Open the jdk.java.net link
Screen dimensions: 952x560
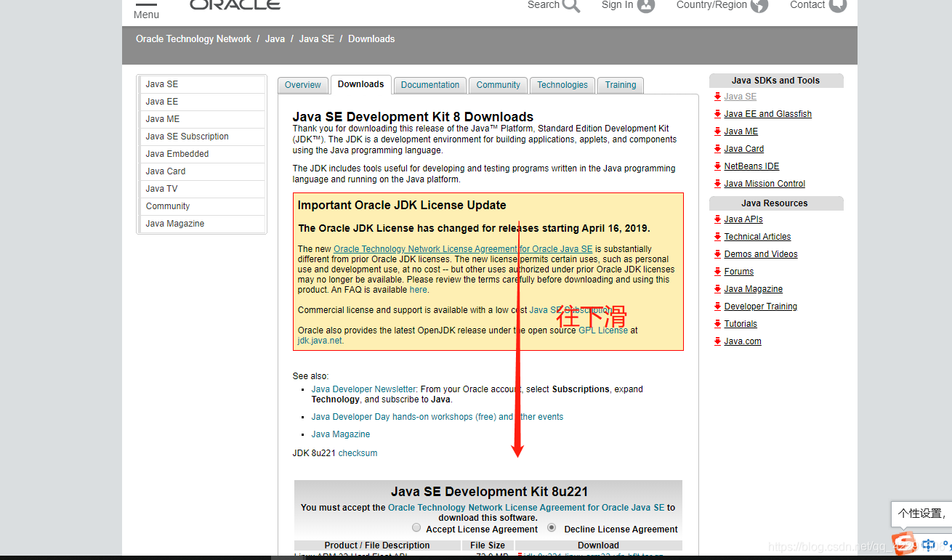click(319, 341)
